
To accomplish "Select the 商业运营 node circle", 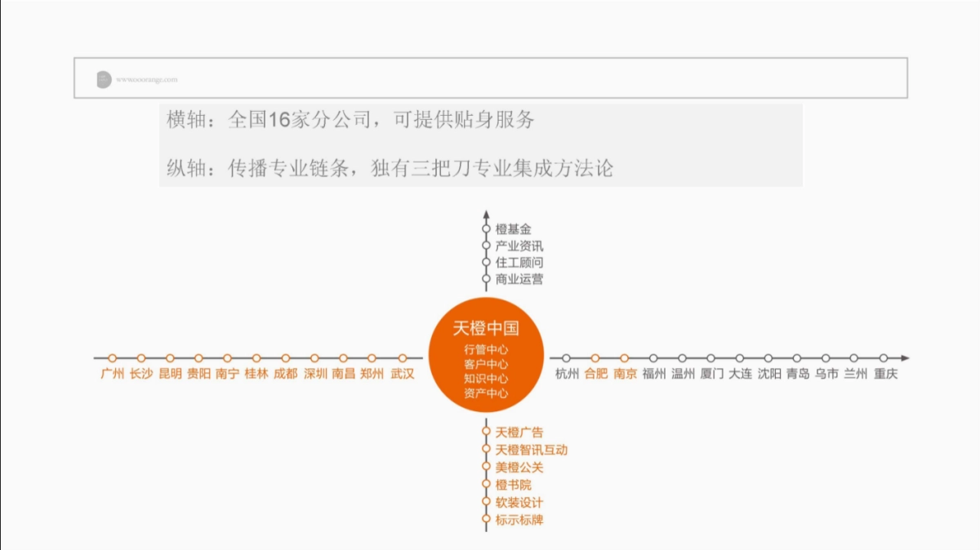I will coord(486,279).
